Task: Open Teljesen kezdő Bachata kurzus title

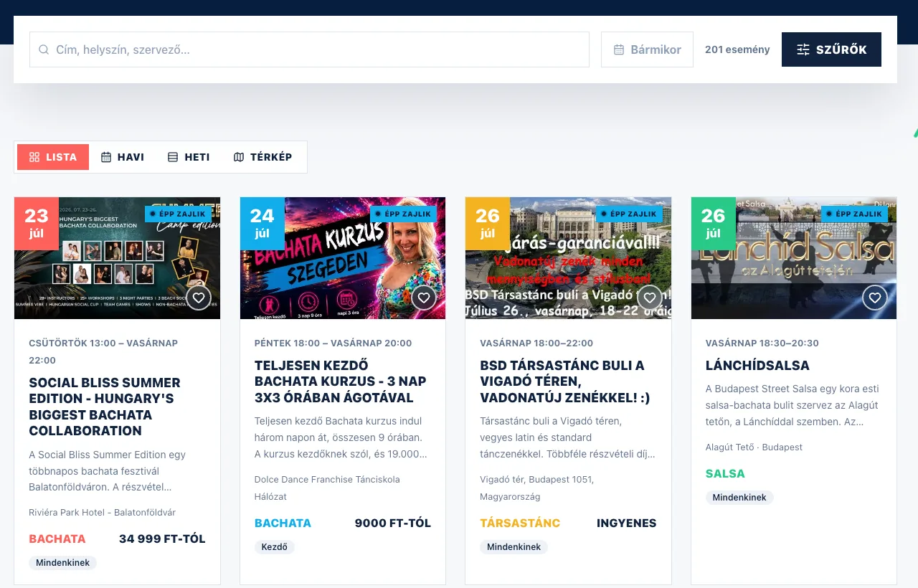Action: [341, 381]
